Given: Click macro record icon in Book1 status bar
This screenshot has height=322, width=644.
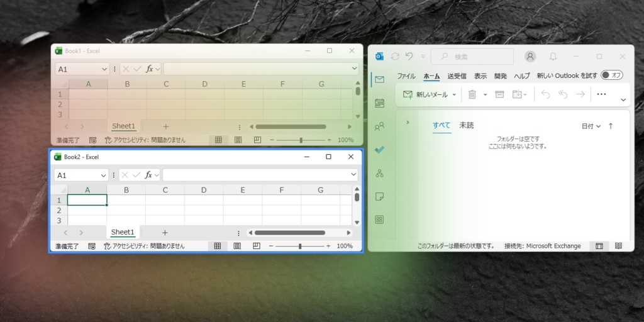Looking at the screenshot, I should (93, 140).
